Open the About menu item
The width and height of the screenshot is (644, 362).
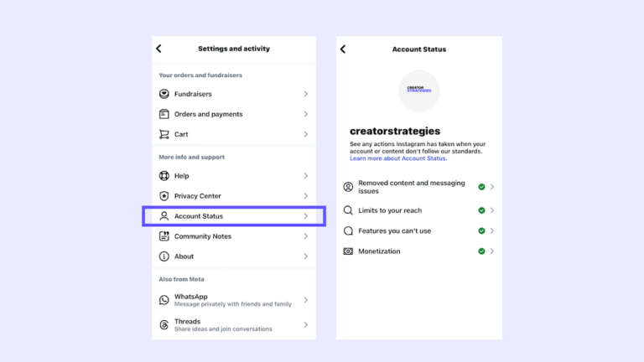coord(234,256)
